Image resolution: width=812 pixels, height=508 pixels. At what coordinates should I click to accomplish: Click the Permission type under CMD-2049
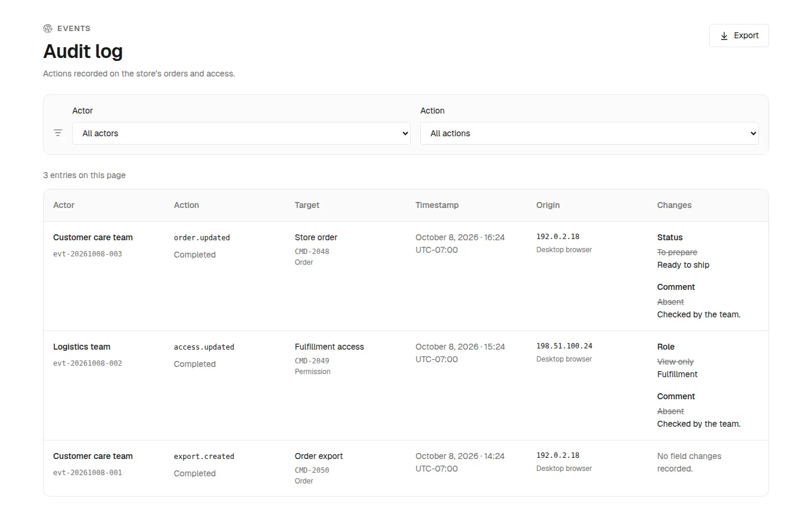(312, 372)
